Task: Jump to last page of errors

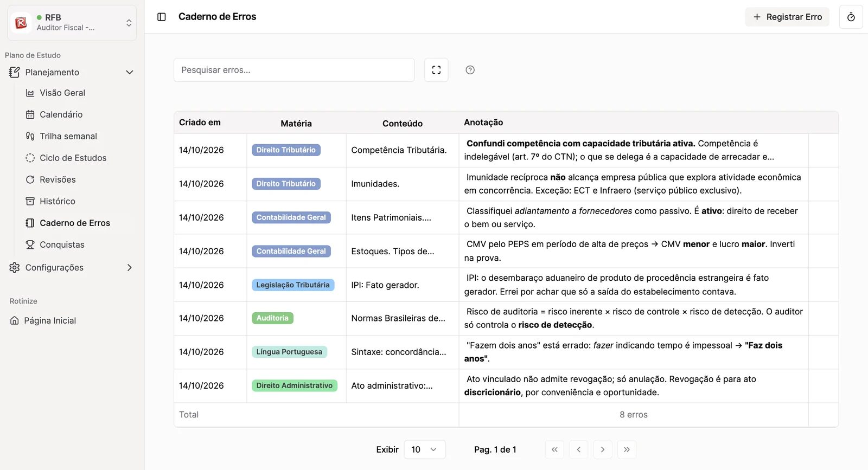Action: click(627, 449)
